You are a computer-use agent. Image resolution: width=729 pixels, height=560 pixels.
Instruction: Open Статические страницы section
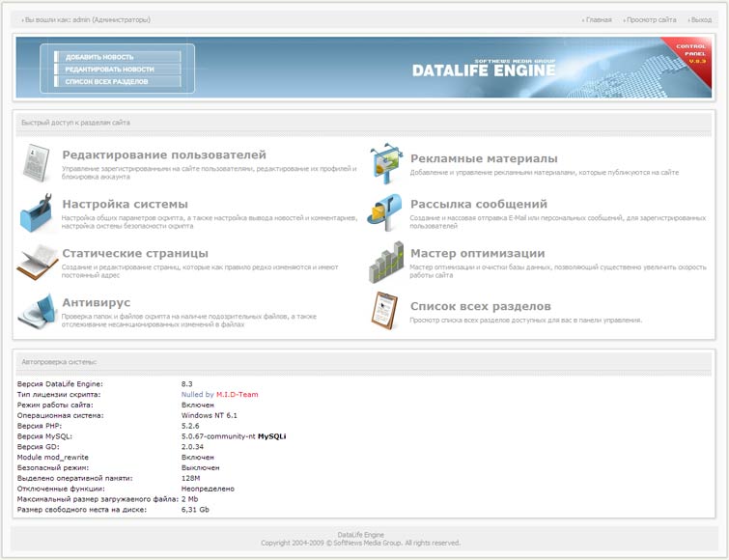click(135, 253)
